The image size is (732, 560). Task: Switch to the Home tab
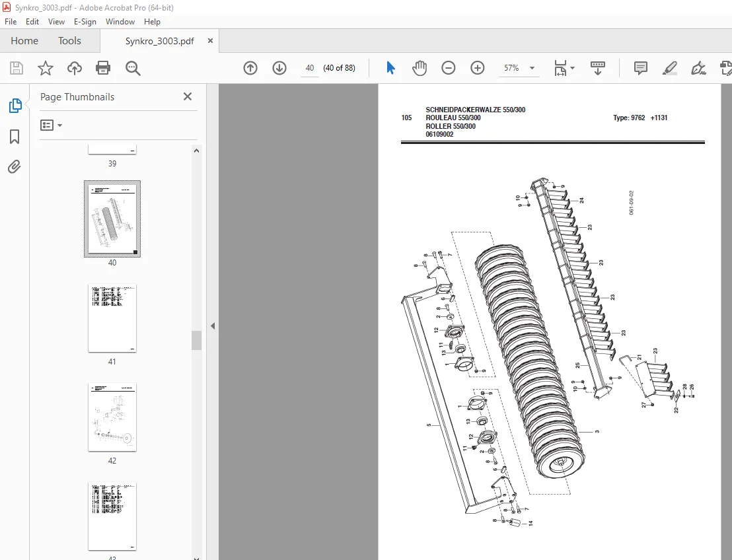pyautogui.click(x=24, y=40)
